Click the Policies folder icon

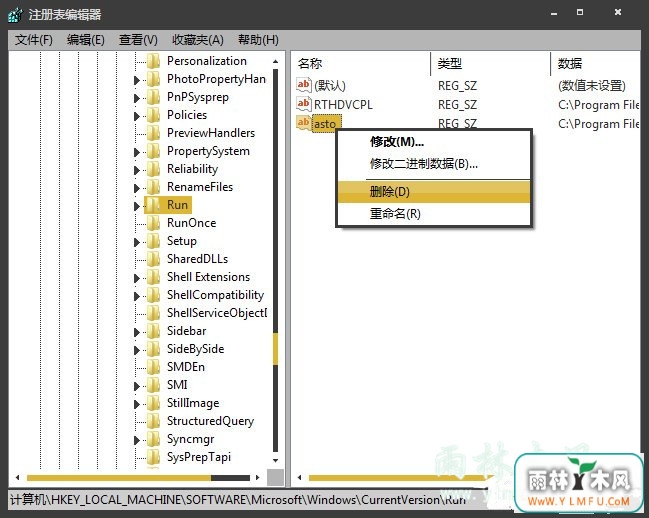click(x=154, y=115)
